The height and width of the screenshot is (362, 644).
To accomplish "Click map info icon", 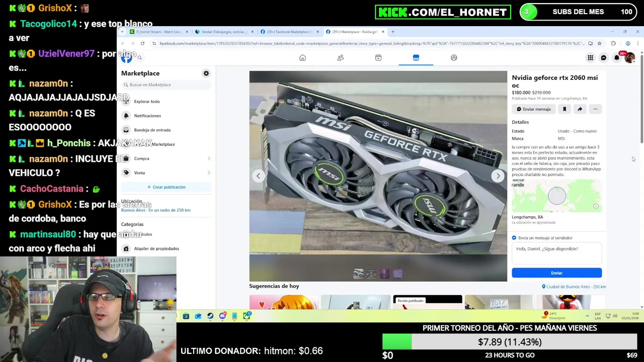I will [x=596, y=206].
